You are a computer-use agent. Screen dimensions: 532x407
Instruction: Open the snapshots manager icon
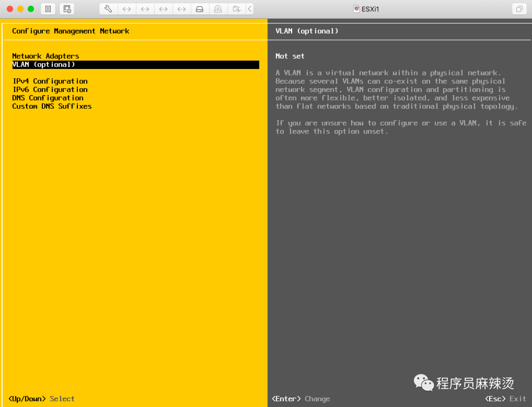(67, 9)
